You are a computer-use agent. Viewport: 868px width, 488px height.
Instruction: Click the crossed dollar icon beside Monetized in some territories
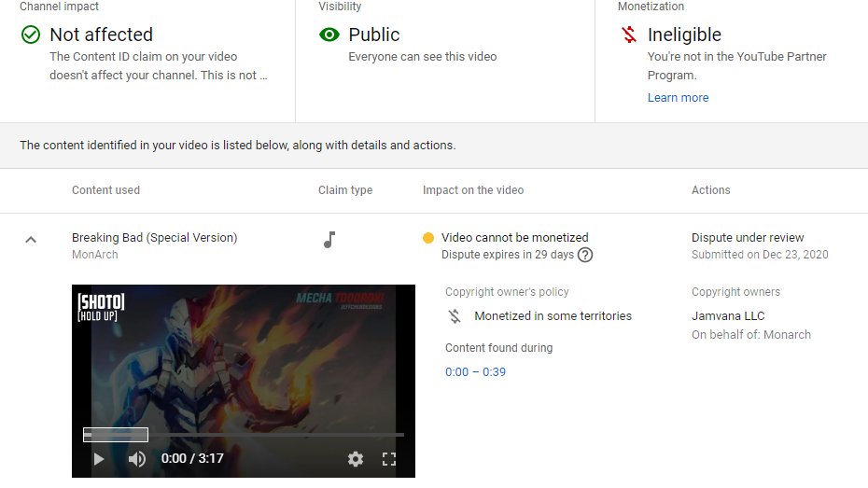tap(455, 316)
